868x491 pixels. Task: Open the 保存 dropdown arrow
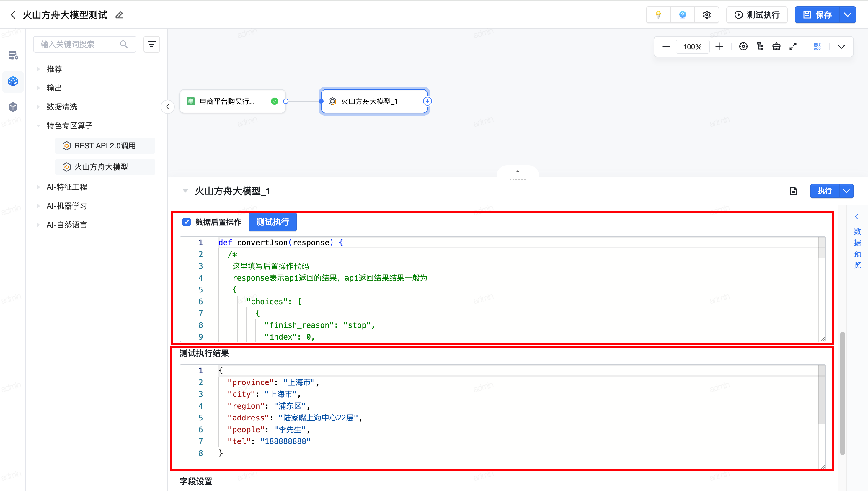coord(847,15)
